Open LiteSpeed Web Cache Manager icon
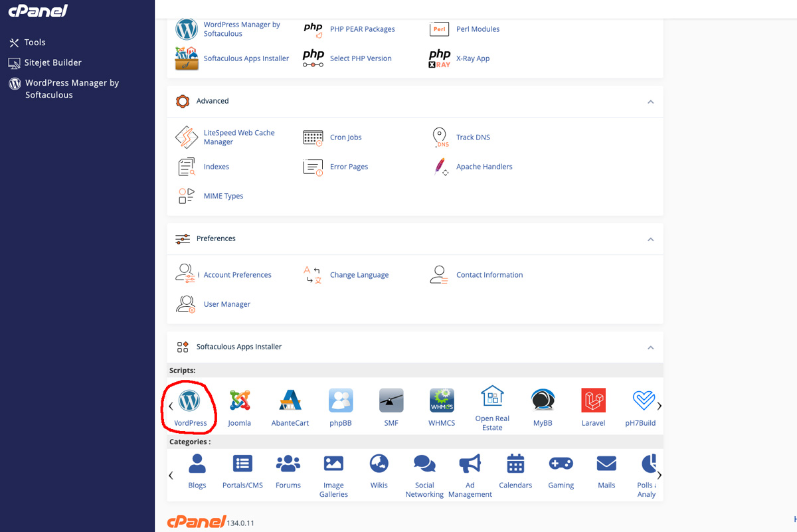 (x=187, y=137)
